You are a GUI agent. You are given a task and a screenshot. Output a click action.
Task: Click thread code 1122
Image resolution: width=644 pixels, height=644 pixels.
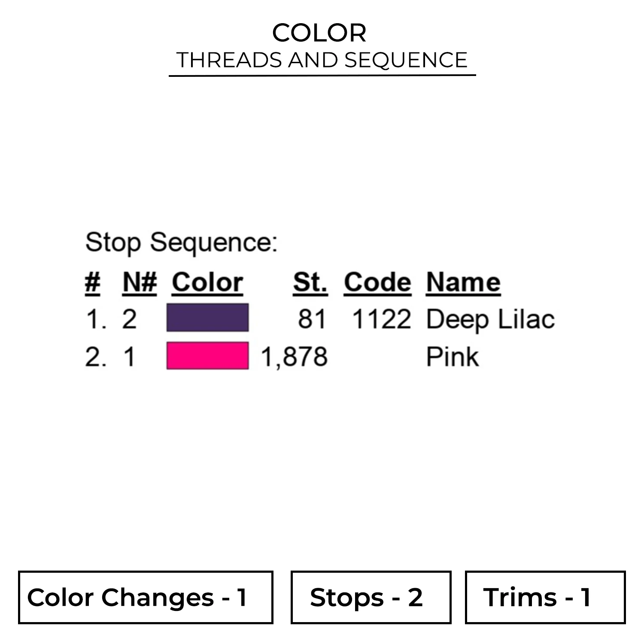381,320
